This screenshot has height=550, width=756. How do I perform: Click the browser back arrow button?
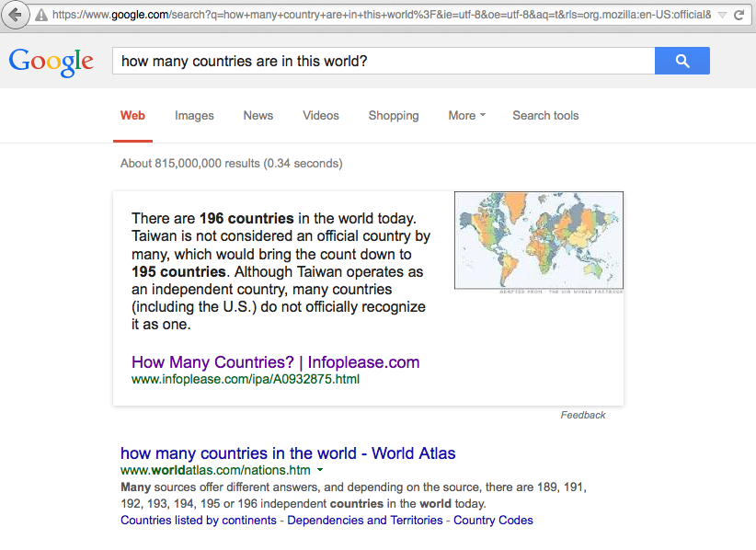15,15
